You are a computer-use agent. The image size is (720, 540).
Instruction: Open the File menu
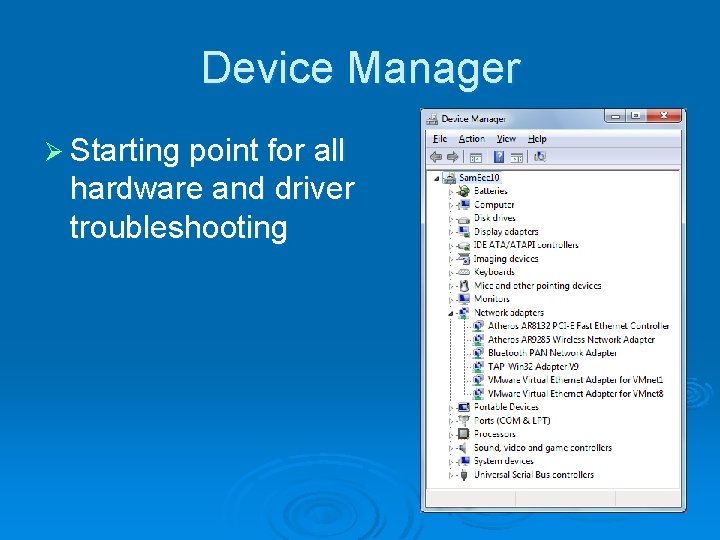tap(439, 139)
